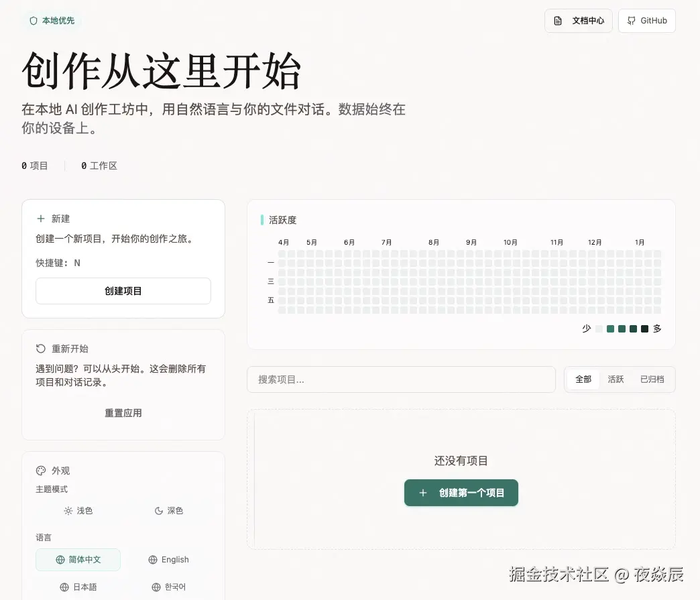Click the 10月 label in heatmap
This screenshot has width=700, height=600.
pyautogui.click(x=510, y=243)
